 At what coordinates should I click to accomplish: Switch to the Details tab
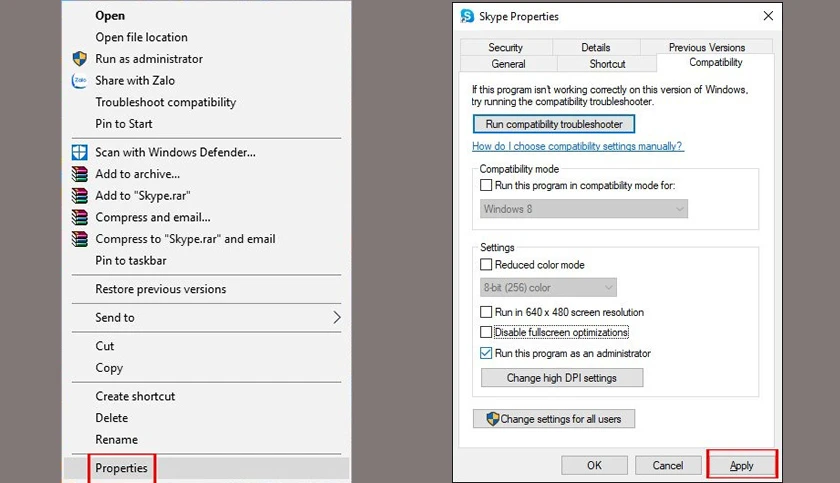596,47
